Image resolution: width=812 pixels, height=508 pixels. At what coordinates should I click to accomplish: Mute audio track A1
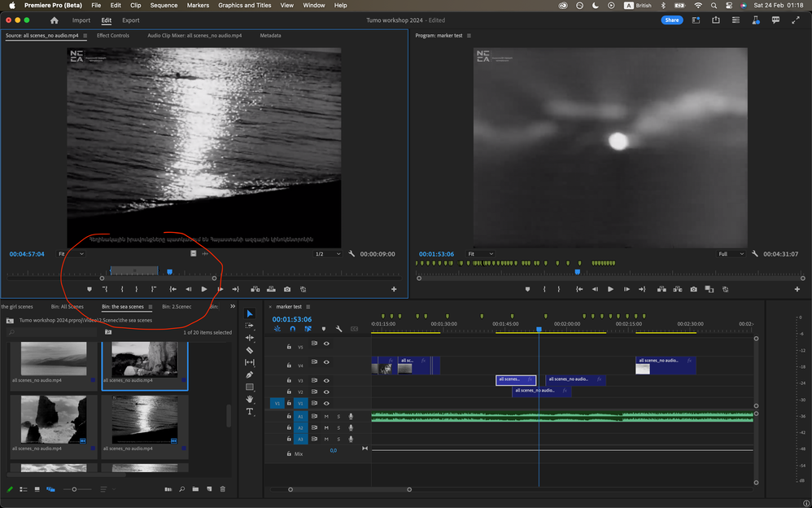pos(326,416)
